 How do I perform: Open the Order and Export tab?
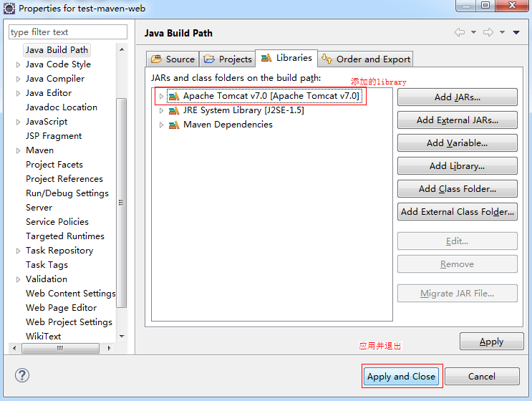point(366,59)
